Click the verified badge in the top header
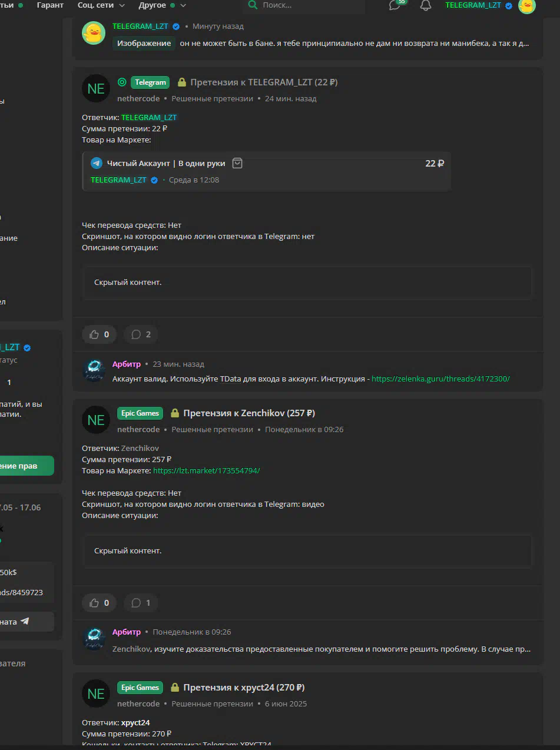Screen dimensions: 560x750 click(509, 5)
